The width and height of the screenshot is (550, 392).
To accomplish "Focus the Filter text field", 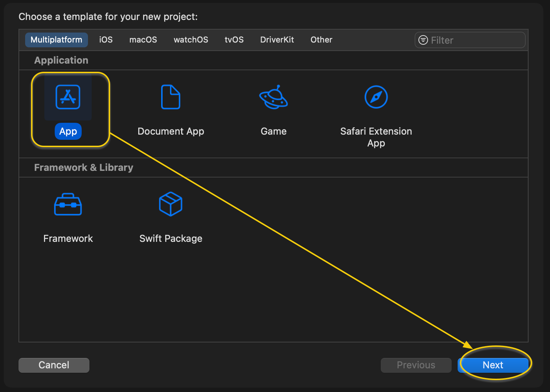I will point(470,40).
